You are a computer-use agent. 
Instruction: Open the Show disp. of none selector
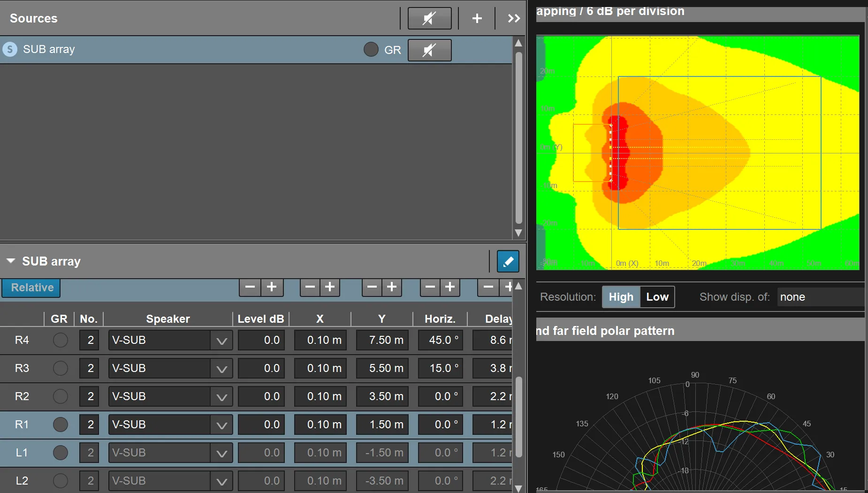pos(821,297)
